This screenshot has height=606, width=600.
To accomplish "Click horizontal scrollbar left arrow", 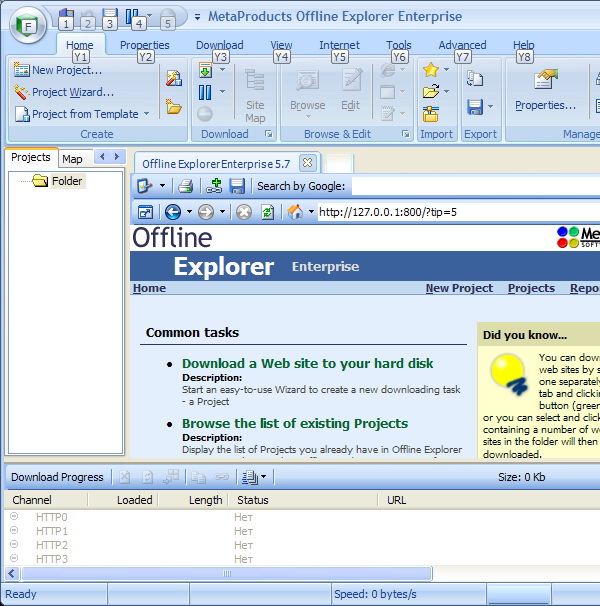I will point(12,574).
